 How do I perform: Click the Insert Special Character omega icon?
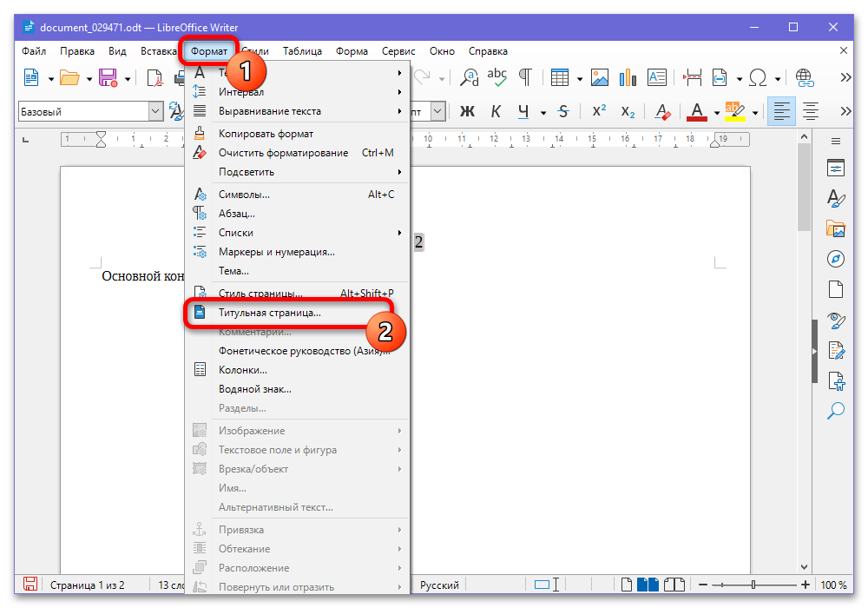(757, 78)
